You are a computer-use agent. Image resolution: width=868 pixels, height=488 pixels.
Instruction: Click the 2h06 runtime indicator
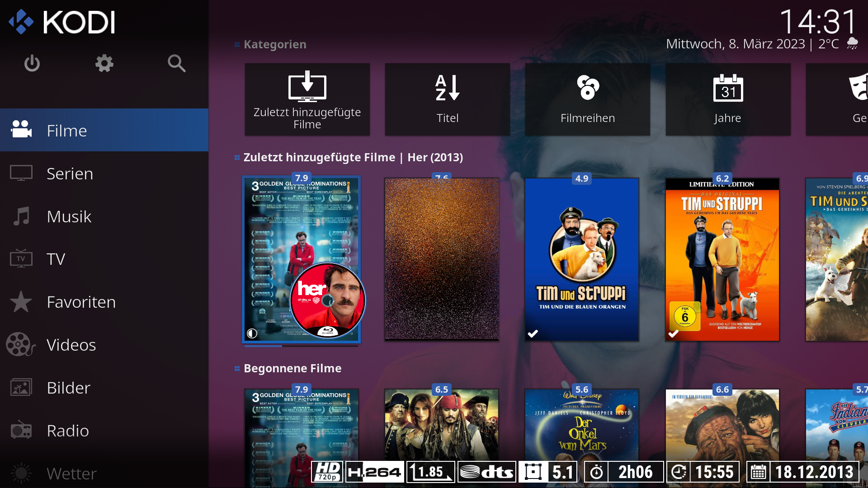[624, 472]
